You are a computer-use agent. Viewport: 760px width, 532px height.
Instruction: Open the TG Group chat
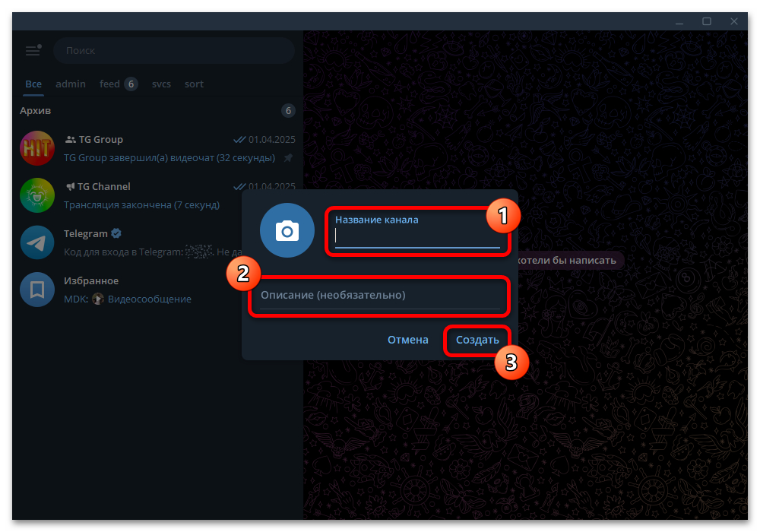[x=157, y=148]
